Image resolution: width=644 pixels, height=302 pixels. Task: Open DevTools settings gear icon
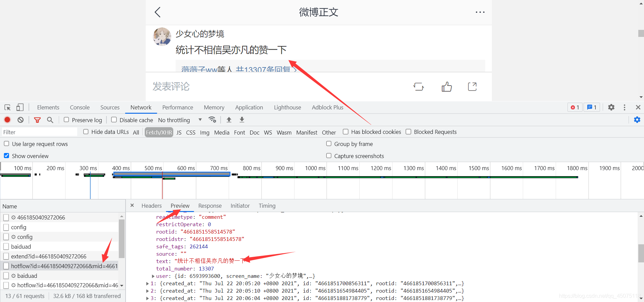611,107
